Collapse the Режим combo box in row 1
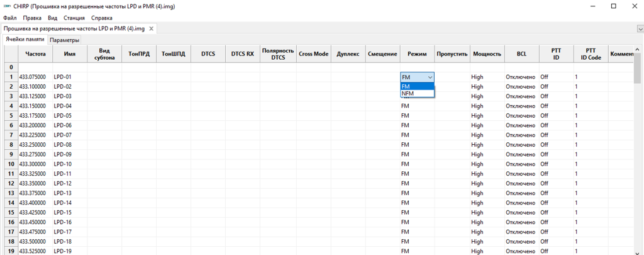Image resolution: width=644 pixels, height=255 pixels. coord(430,77)
